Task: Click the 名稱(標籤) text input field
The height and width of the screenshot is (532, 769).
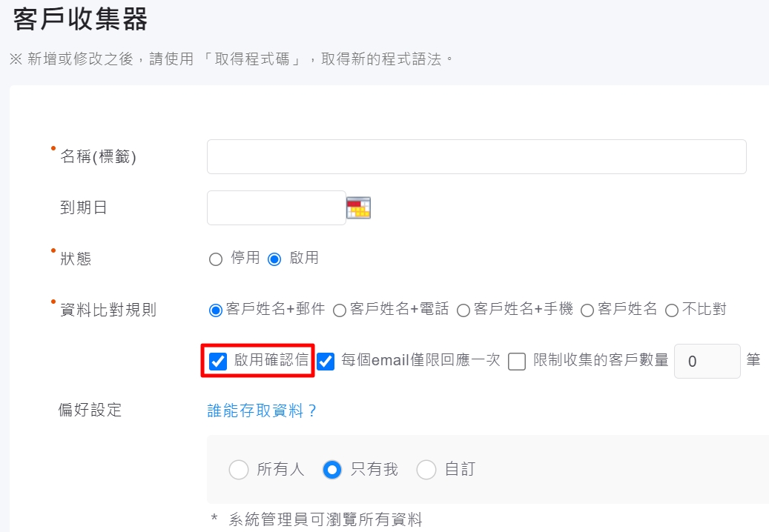Action: pyautogui.click(x=476, y=157)
